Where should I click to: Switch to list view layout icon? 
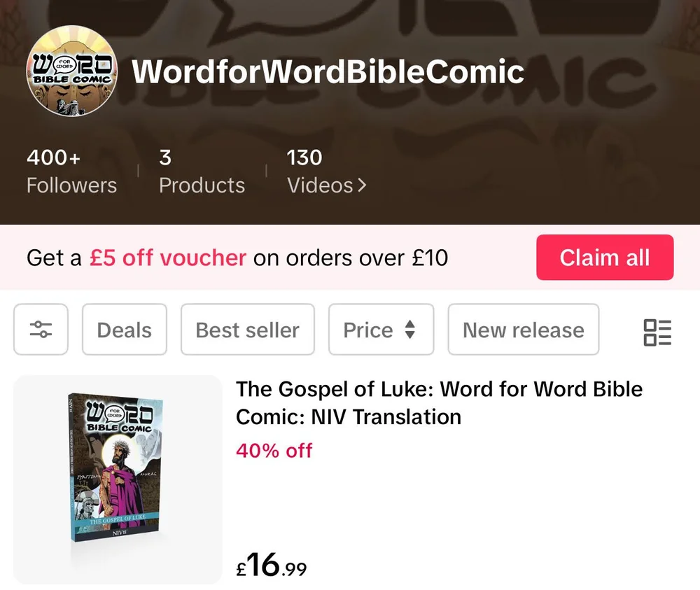click(x=657, y=332)
